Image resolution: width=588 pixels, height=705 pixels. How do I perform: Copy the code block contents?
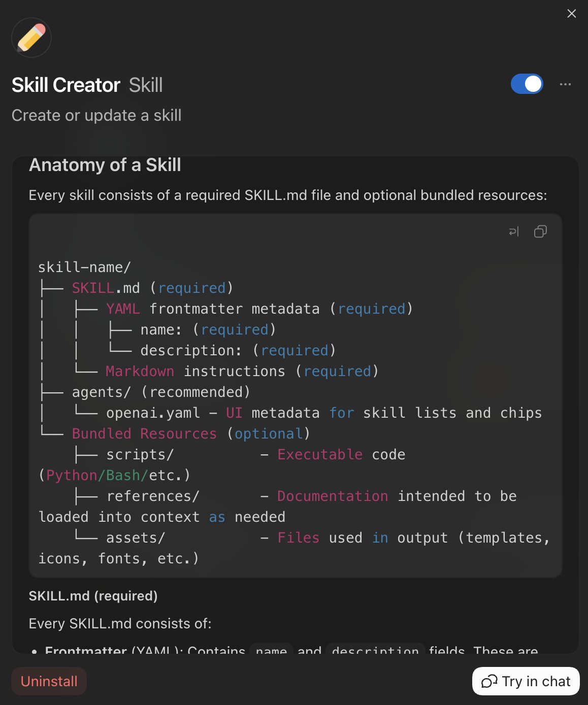[540, 232]
